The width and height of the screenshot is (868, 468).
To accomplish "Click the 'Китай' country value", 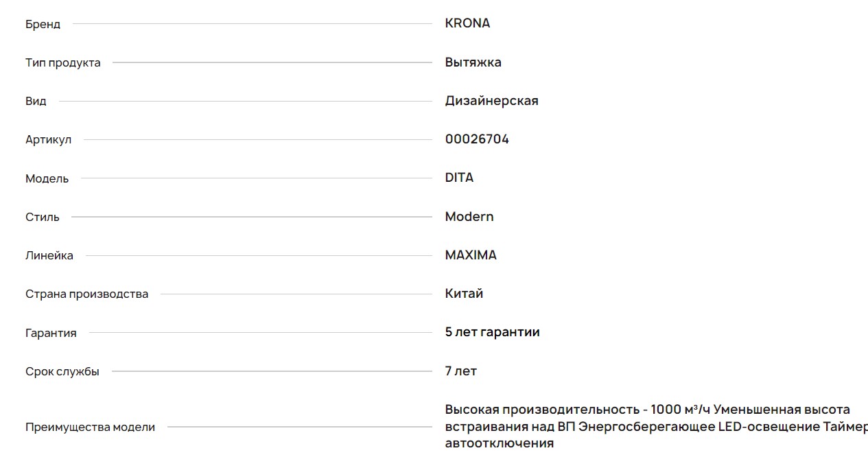I will tap(464, 294).
